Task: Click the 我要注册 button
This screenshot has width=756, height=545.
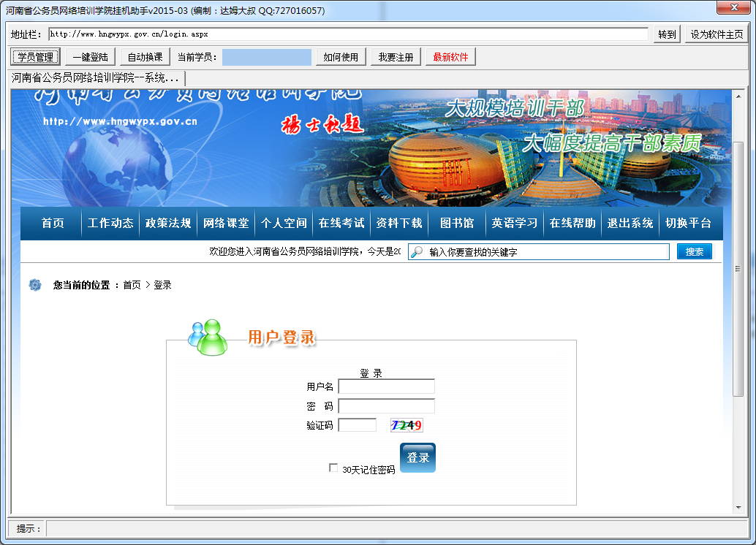Action: pyautogui.click(x=396, y=57)
